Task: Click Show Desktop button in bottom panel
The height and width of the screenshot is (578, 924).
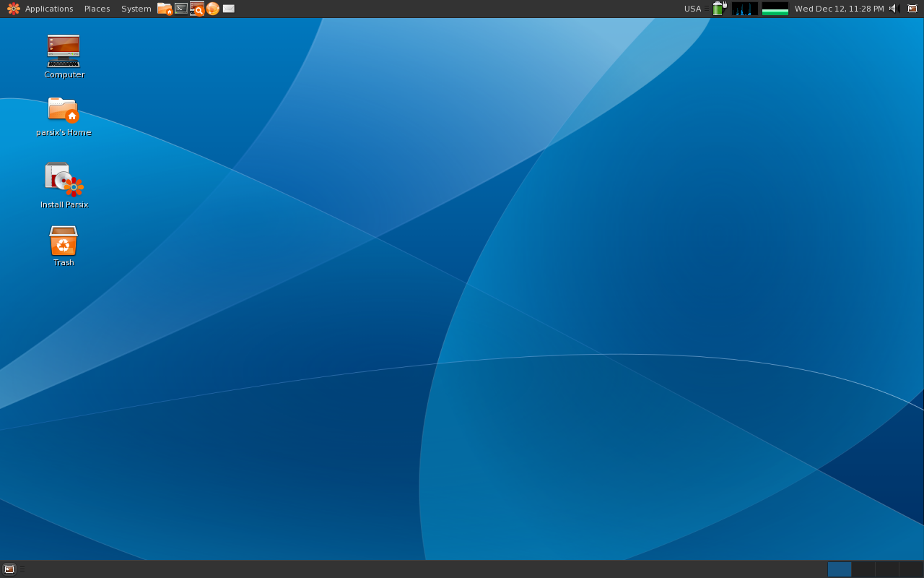Action: click(x=9, y=569)
